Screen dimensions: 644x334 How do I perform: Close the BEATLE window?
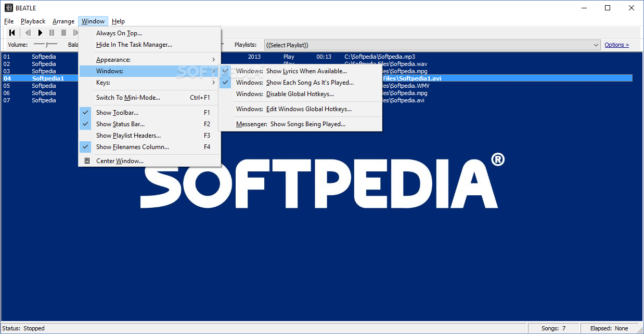point(632,8)
